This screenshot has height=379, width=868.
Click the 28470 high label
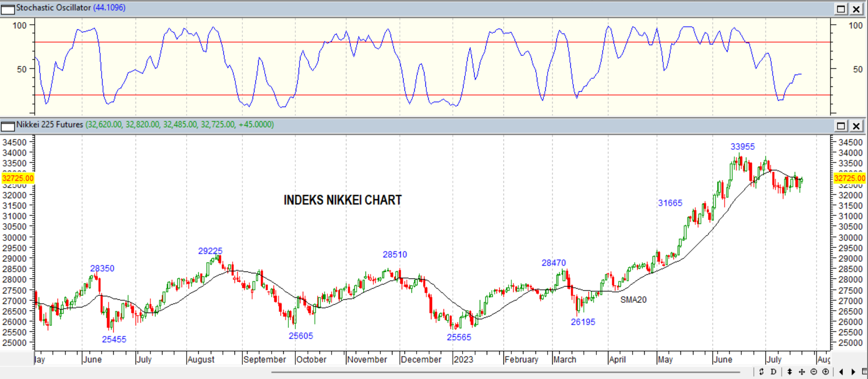554,263
